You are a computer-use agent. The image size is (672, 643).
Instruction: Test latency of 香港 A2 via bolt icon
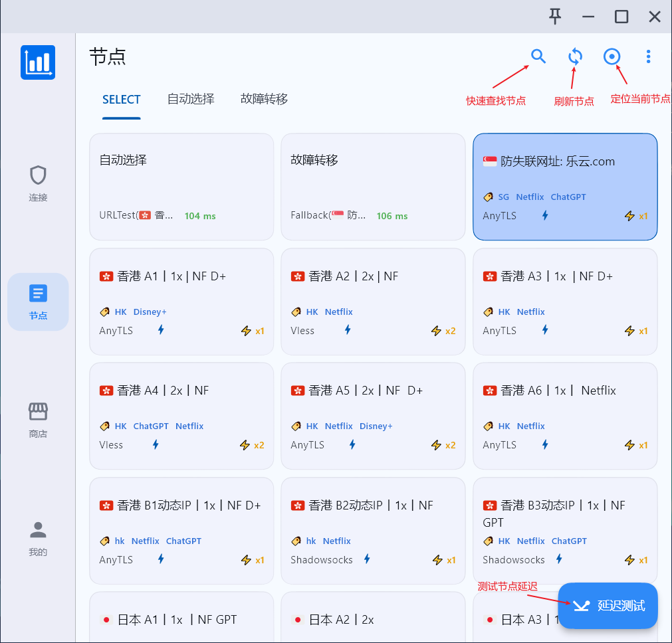coord(348,330)
